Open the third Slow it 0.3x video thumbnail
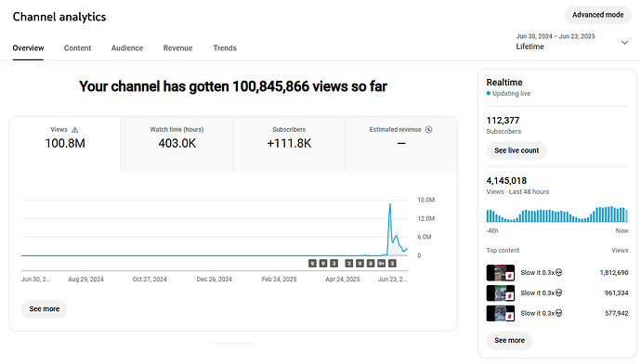This screenshot has height=364, width=641. click(x=501, y=313)
